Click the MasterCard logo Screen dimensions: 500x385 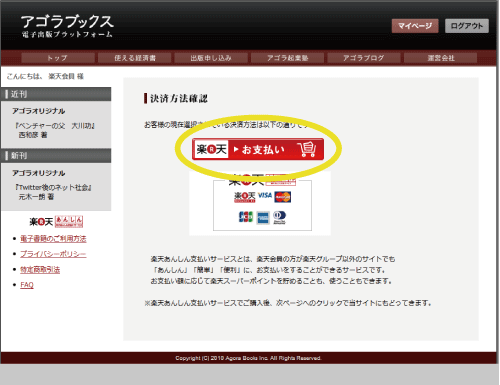coord(283,197)
